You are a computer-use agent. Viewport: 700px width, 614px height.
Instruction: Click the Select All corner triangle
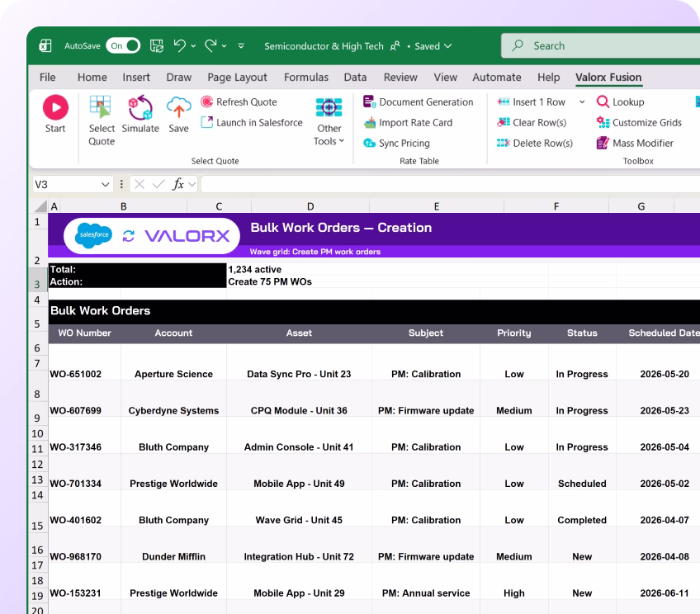(x=40, y=205)
